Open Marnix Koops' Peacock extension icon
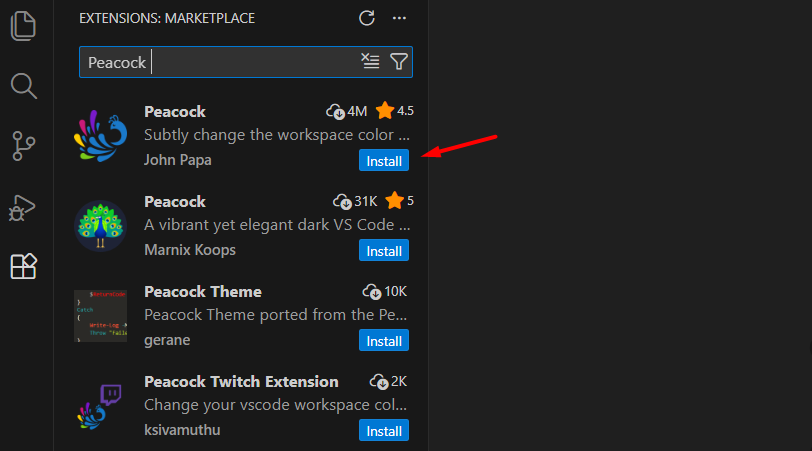 pyautogui.click(x=100, y=226)
